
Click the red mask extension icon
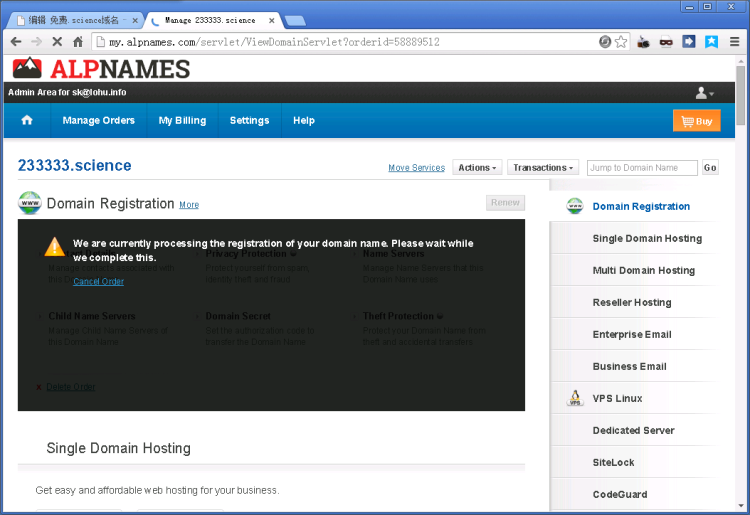(x=666, y=42)
